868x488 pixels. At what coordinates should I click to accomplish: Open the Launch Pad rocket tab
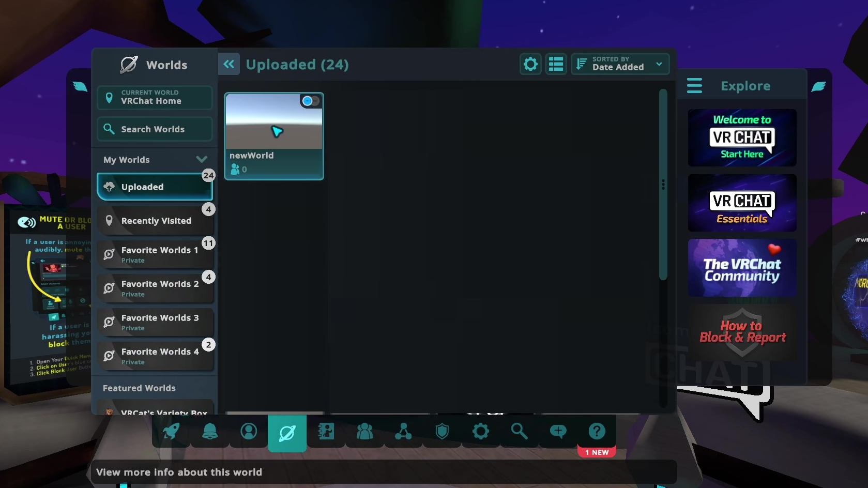pyautogui.click(x=171, y=431)
